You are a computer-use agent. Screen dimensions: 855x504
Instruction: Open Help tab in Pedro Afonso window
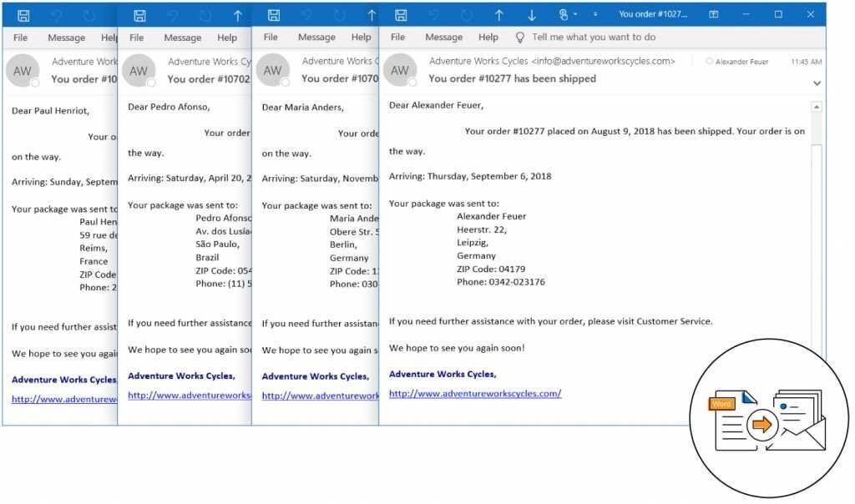(x=227, y=37)
